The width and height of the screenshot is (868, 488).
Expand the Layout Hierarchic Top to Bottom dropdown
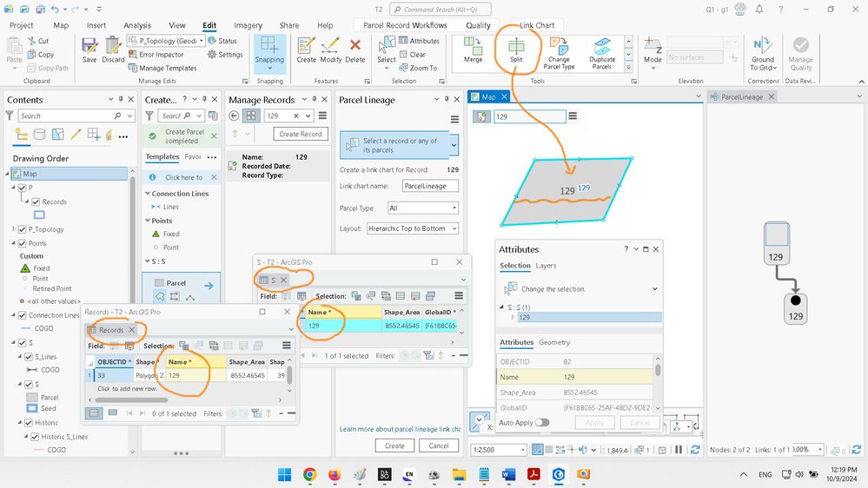(x=413, y=228)
